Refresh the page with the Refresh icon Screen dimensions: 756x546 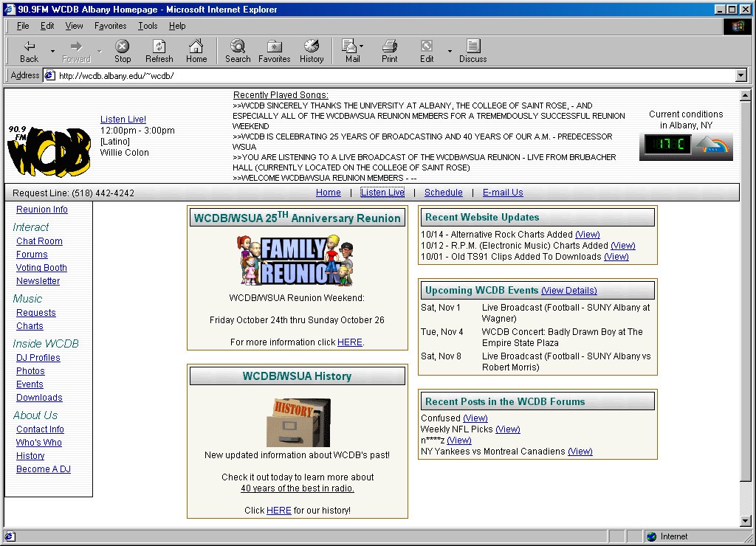click(159, 46)
